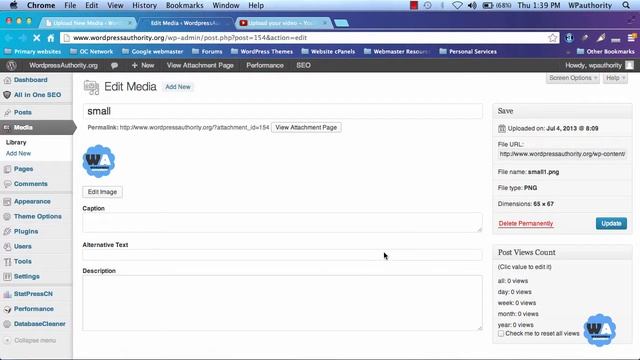Click the Add New link beside Edit Media

point(178,87)
